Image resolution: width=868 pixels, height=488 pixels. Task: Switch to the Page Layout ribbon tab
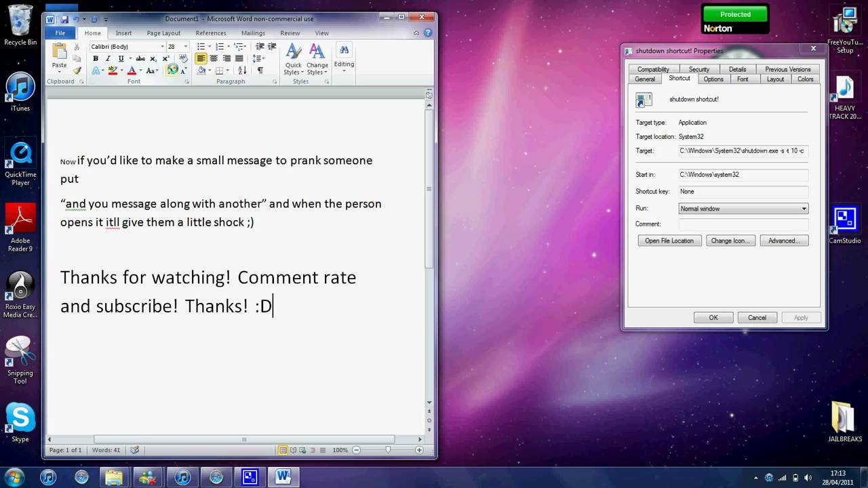pyautogui.click(x=163, y=33)
